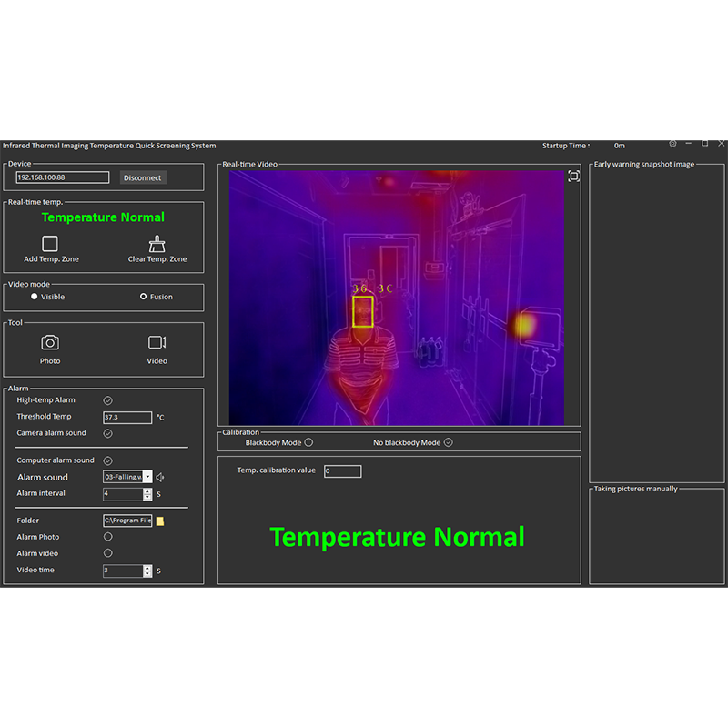Image resolution: width=728 pixels, height=728 pixels.
Task: Click the speaker icon to preview alarm sound
Action: point(161,477)
